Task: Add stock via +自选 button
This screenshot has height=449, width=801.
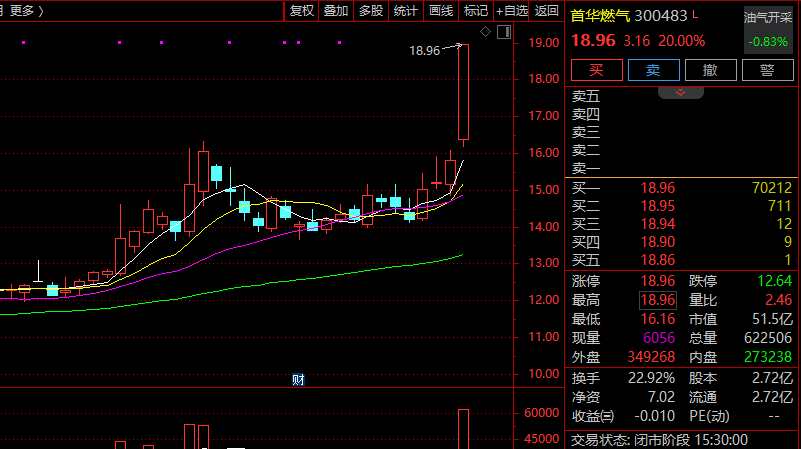Action: (x=511, y=11)
